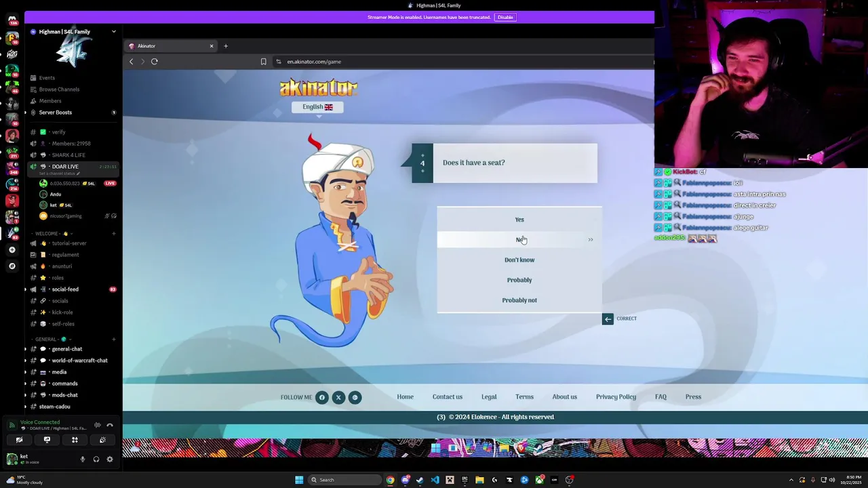868x488 pixels.
Task: Disable Streamer Mode in the banner
Action: 505,17
